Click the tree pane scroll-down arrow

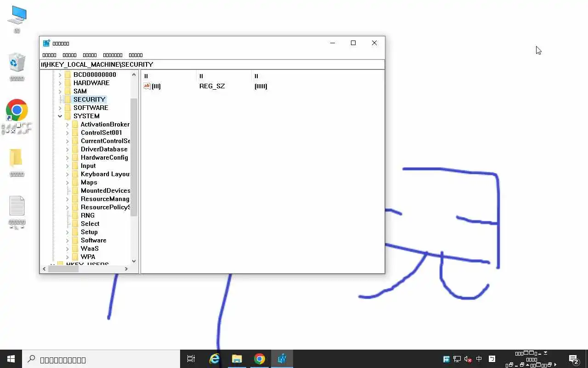pyautogui.click(x=134, y=261)
